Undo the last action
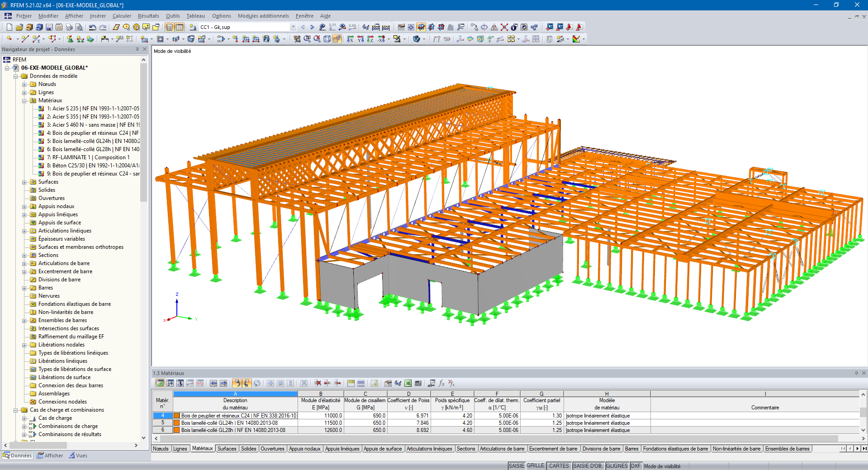Image resolution: width=868 pixels, height=470 pixels. pos(93,27)
